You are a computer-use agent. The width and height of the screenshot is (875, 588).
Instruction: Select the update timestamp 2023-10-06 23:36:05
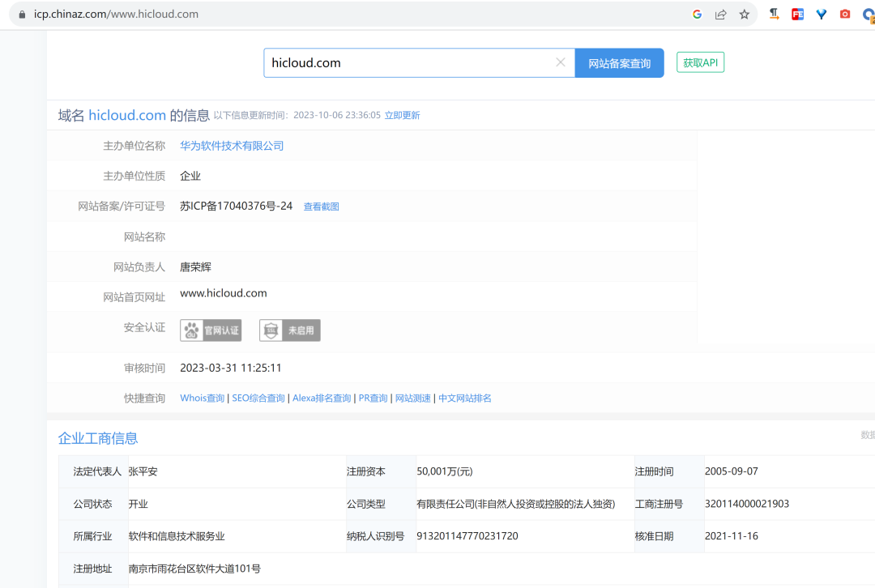click(x=337, y=116)
